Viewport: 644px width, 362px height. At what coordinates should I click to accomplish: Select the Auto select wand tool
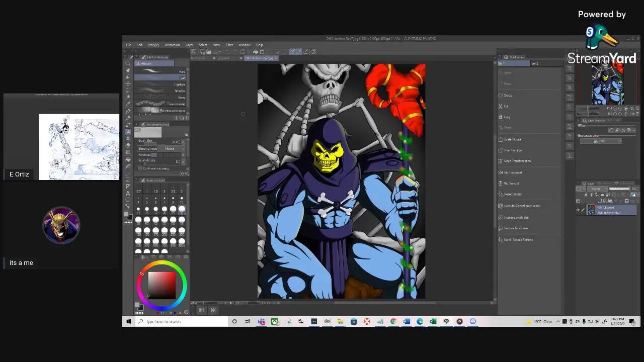[128, 97]
